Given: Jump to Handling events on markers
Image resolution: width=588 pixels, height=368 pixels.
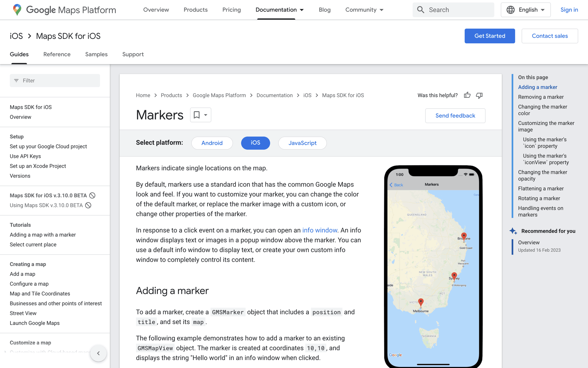Looking at the screenshot, I should [x=541, y=212].
